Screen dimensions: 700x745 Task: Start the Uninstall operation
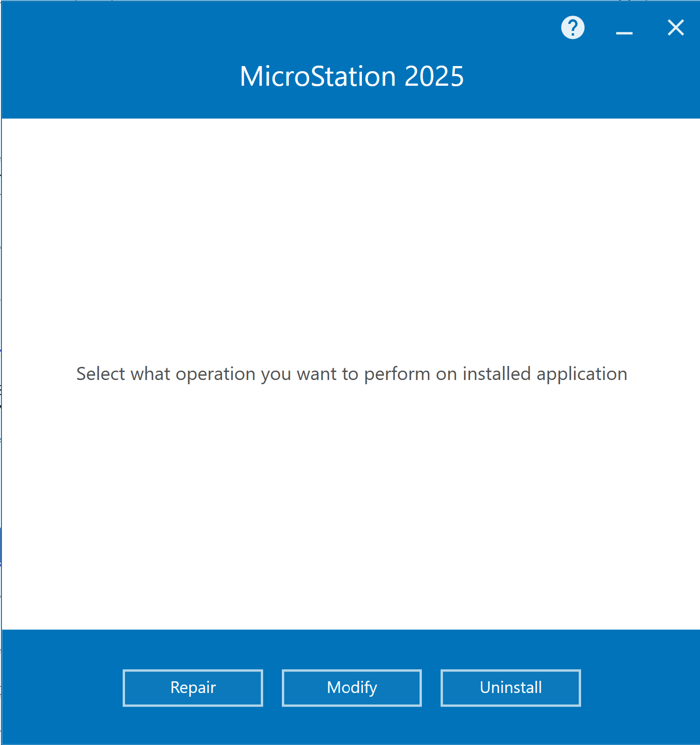pyautogui.click(x=511, y=688)
